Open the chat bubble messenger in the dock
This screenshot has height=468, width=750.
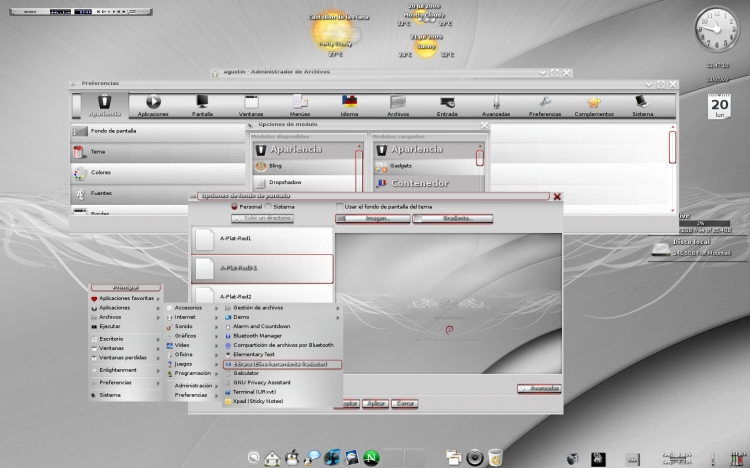(312, 457)
